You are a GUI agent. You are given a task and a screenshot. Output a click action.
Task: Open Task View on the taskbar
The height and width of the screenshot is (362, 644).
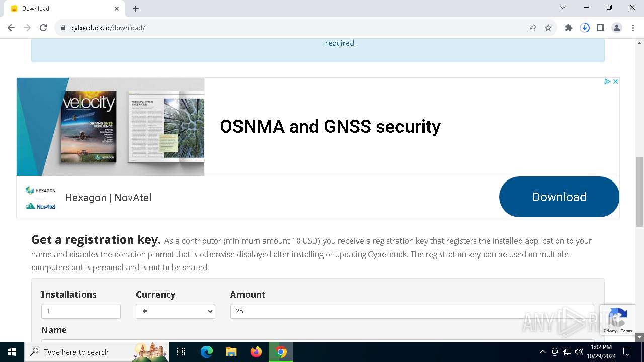pos(182,352)
